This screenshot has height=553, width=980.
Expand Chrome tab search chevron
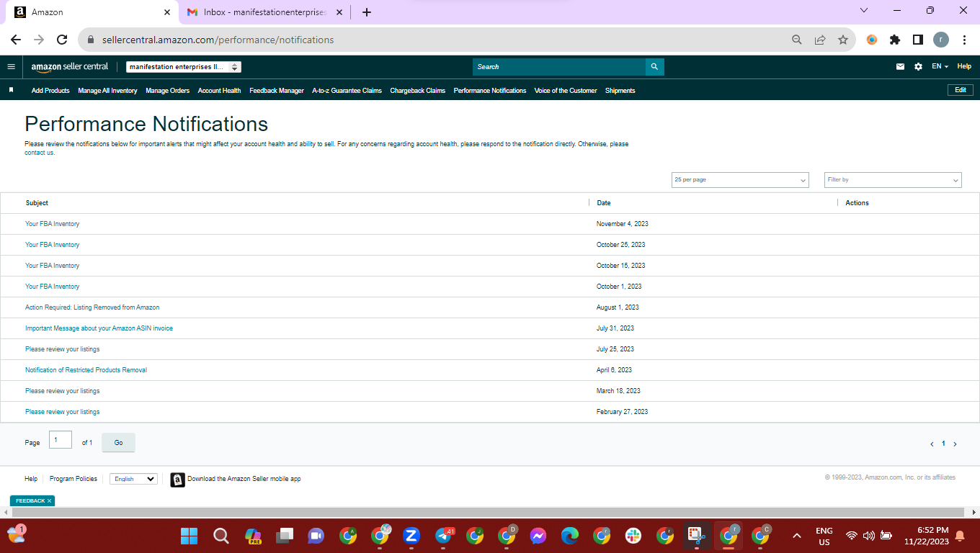(x=865, y=10)
